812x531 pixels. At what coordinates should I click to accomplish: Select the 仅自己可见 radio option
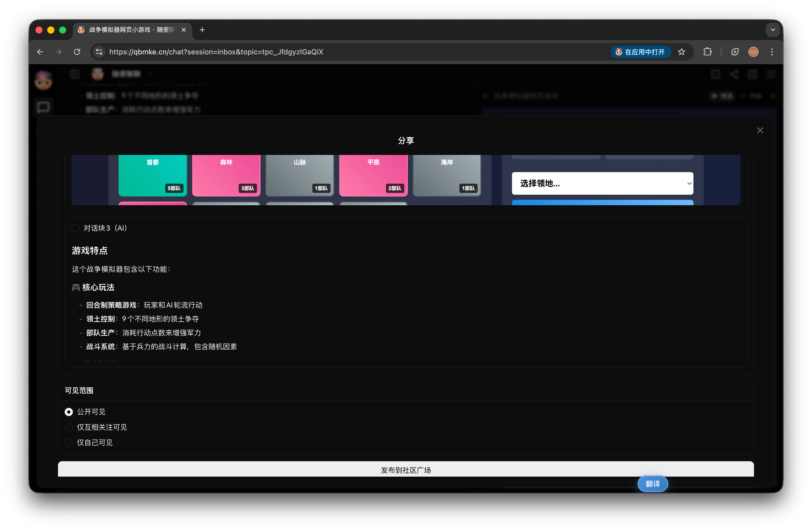pyautogui.click(x=69, y=443)
